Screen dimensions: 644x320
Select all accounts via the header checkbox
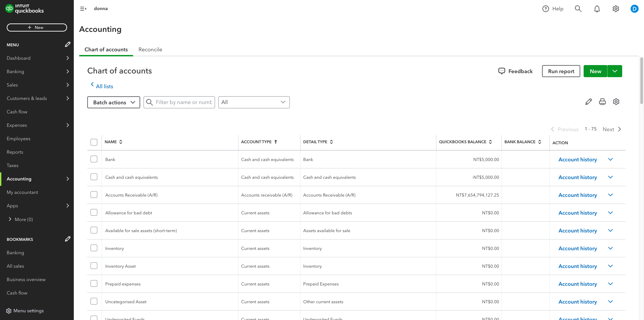[94, 142]
